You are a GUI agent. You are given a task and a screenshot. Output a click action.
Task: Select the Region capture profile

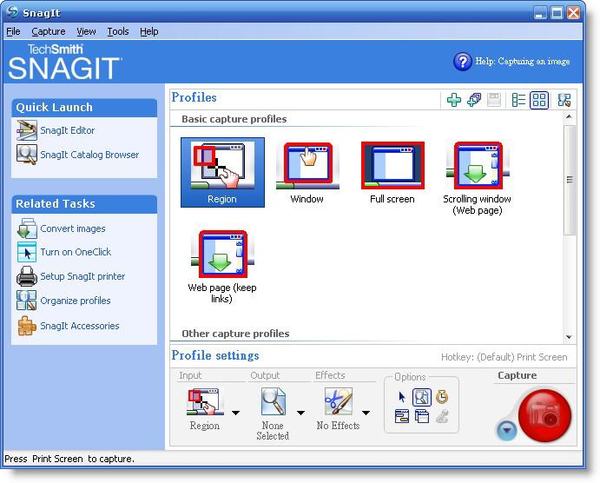[222, 172]
